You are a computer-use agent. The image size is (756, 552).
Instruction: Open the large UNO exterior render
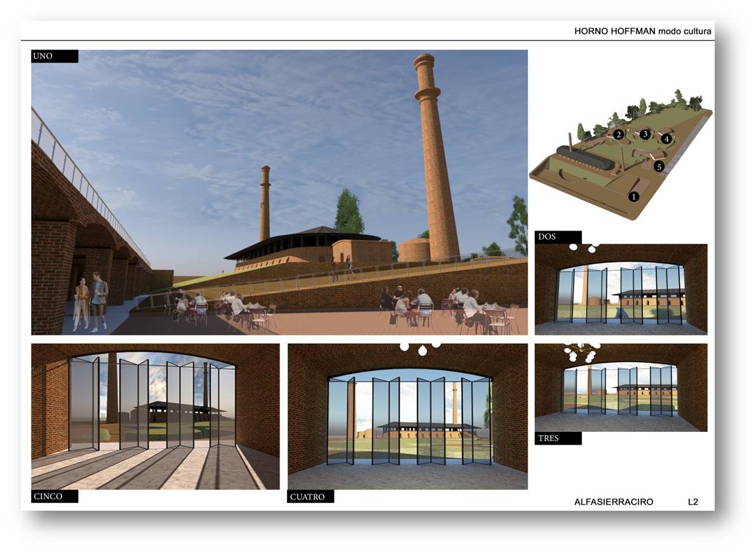click(280, 192)
